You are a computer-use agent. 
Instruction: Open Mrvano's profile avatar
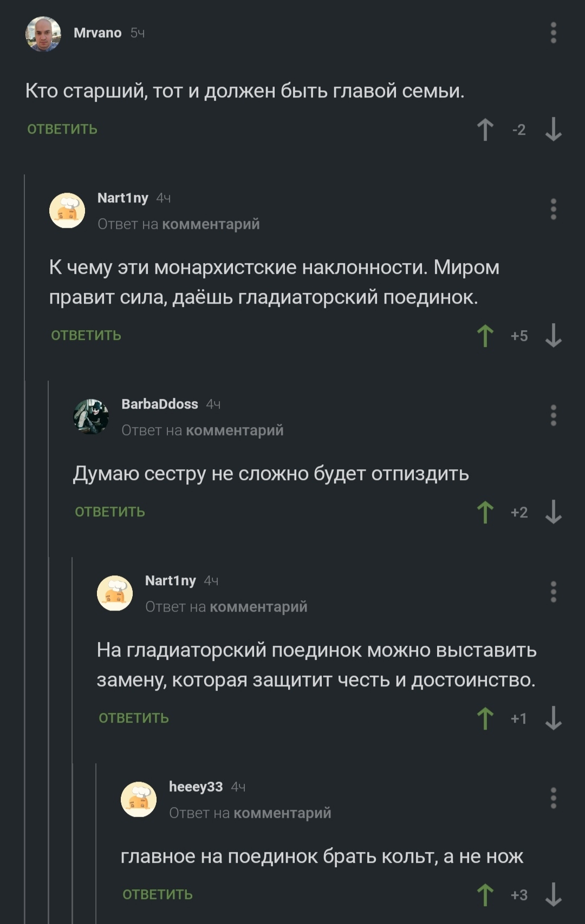[43, 34]
